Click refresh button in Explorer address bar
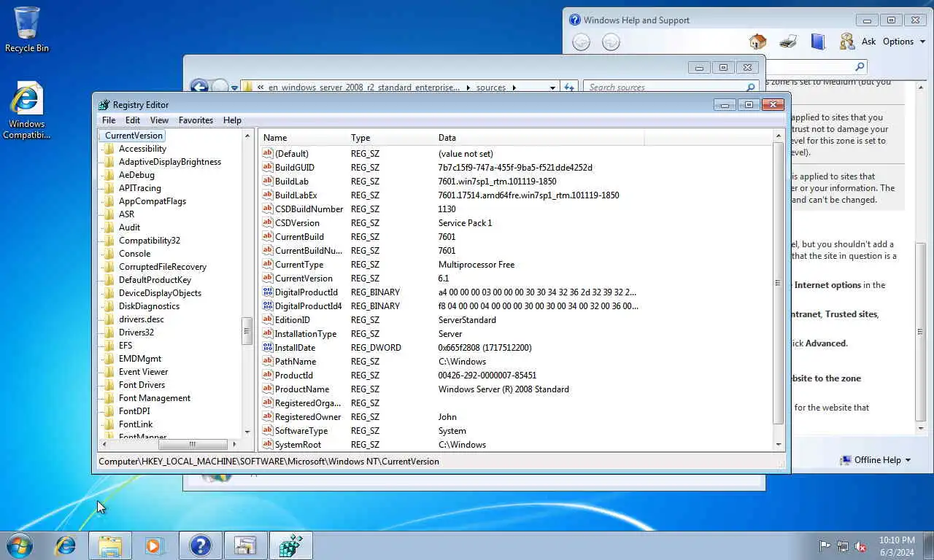Image resolution: width=934 pixels, height=560 pixels. [x=570, y=87]
